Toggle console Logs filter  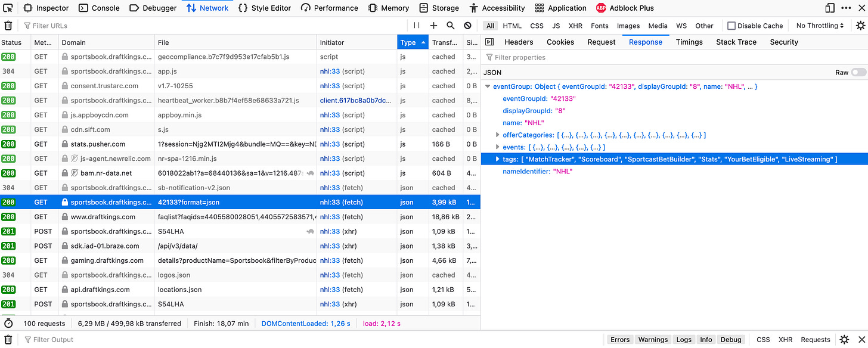click(x=684, y=340)
